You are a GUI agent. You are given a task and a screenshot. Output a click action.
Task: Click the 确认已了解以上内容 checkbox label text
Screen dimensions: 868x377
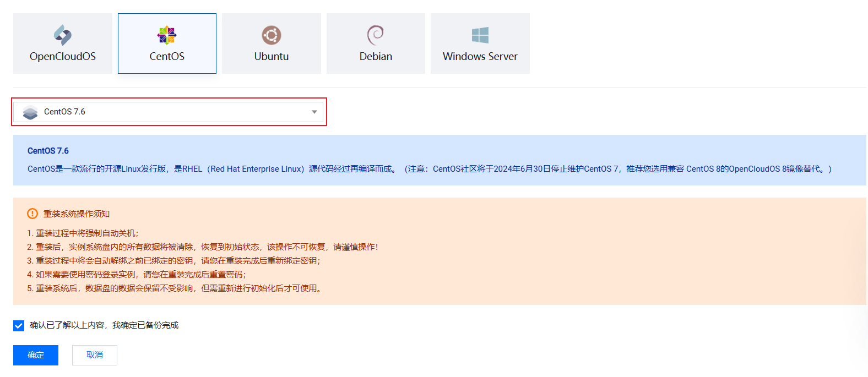click(104, 325)
